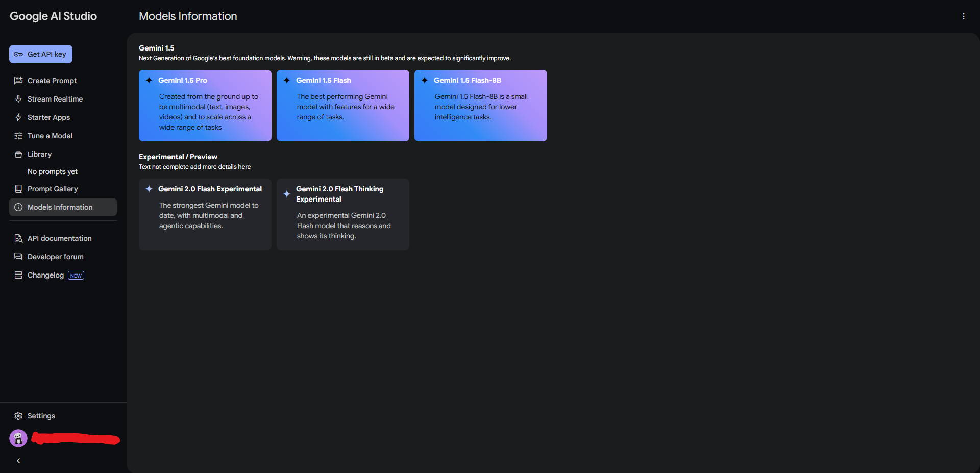The image size is (980, 473).
Task: Open Gemini 2.0 Flash Thinking Experimental card
Action: click(x=343, y=214)
